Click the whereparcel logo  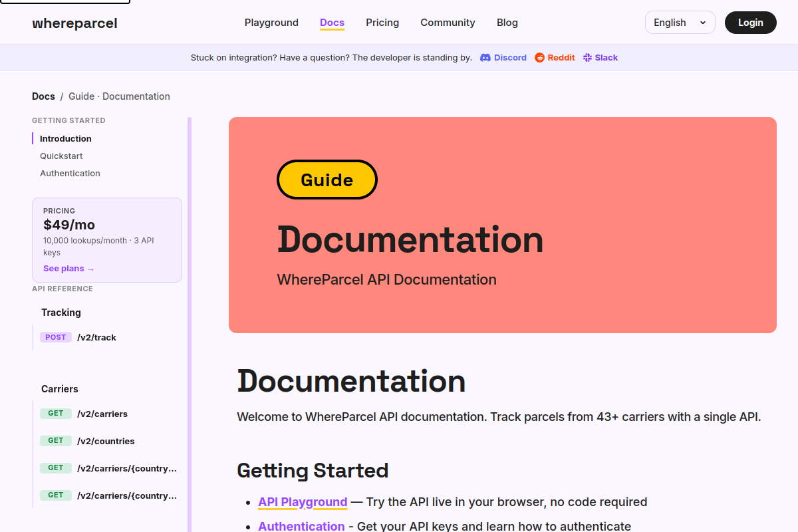(74, 23)
